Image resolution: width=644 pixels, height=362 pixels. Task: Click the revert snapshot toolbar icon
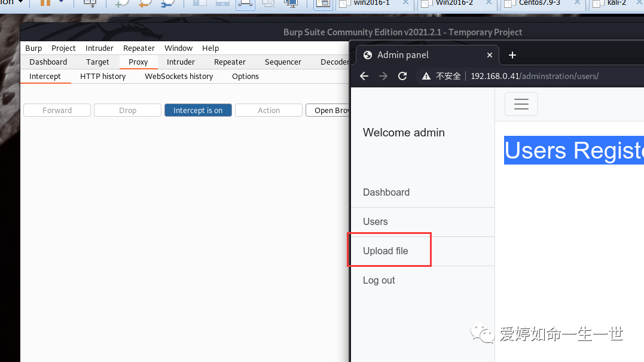pos(145,3)
